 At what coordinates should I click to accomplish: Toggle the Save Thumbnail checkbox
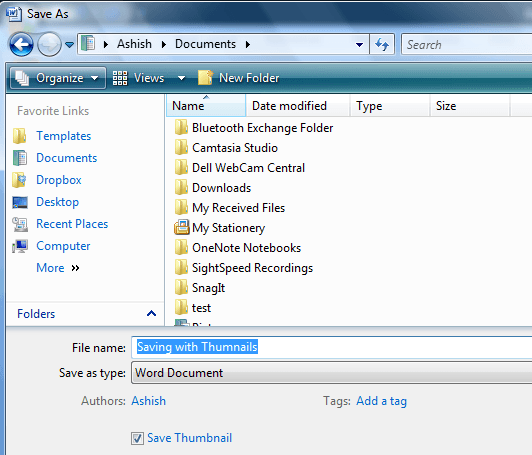pos(137,438)
